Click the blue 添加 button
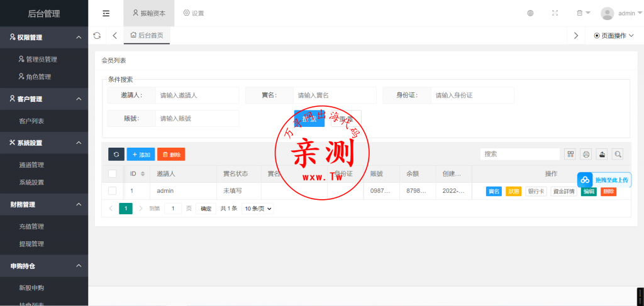 point(141,154)
